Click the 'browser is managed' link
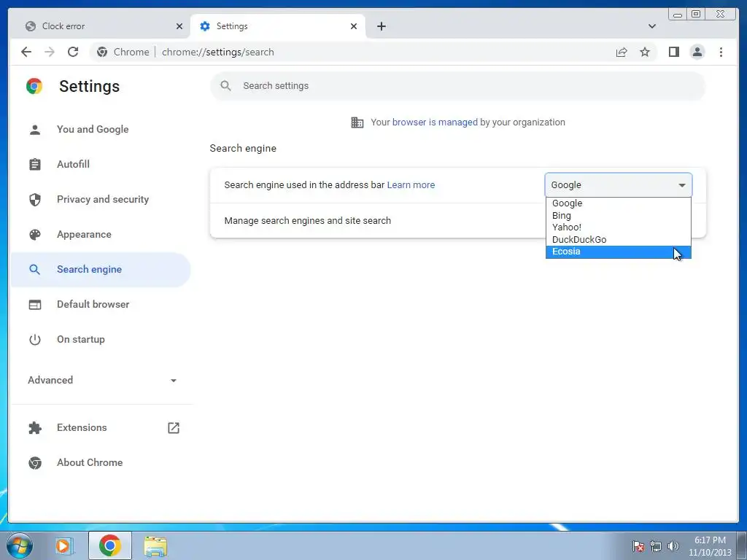747x560 pixels. pyautogui.click(x=435, y=122)
